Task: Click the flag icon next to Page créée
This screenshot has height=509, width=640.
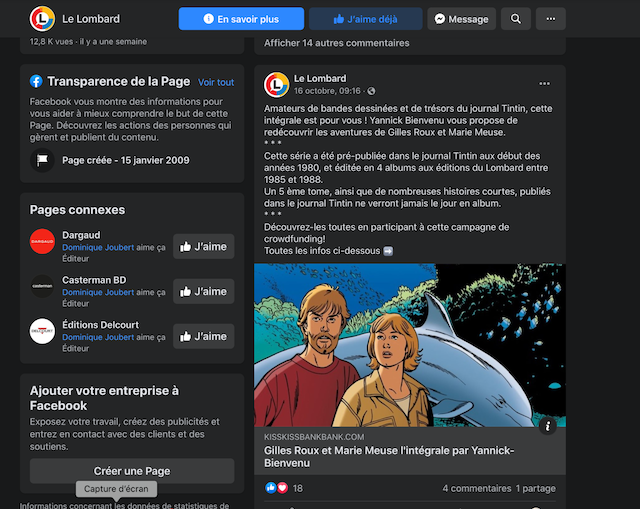Action: (42, 160)
